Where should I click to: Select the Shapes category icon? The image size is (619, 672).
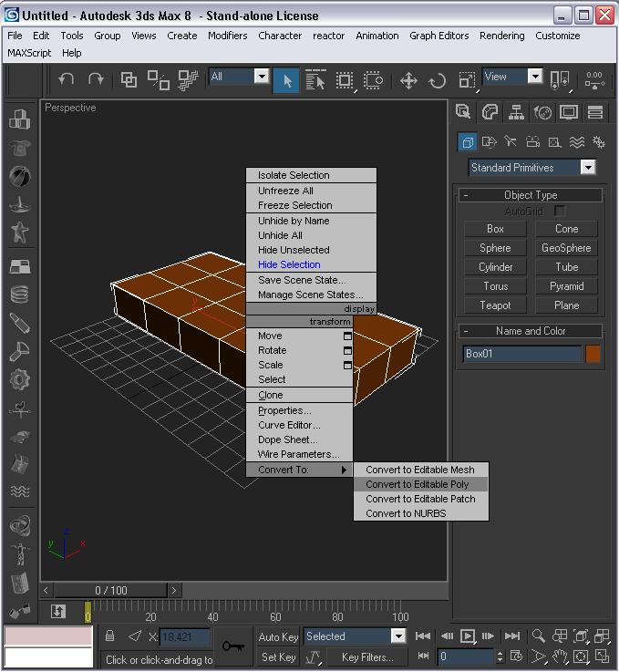[489, 142]
